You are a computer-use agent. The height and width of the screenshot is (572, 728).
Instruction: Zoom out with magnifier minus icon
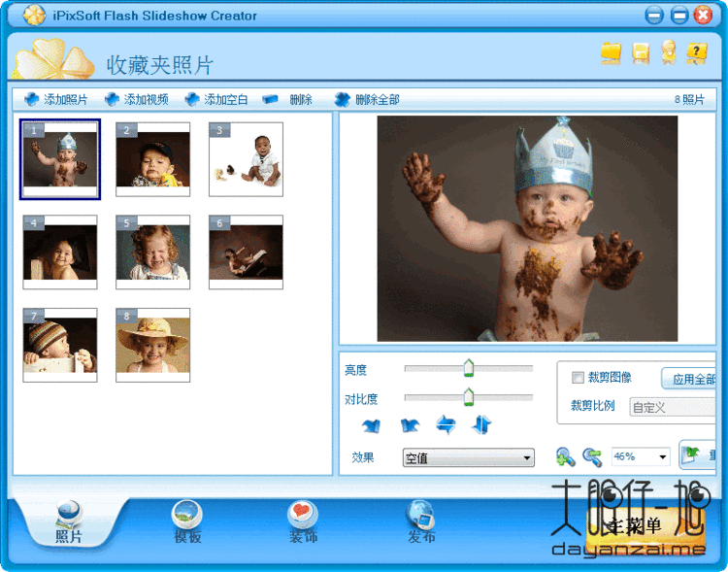(593, 456)
